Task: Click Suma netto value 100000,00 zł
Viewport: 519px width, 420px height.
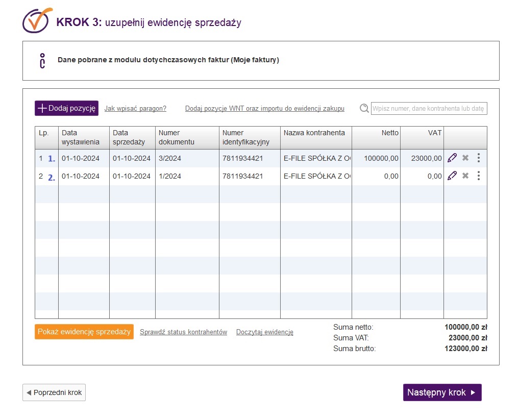Action: point(466,327)
